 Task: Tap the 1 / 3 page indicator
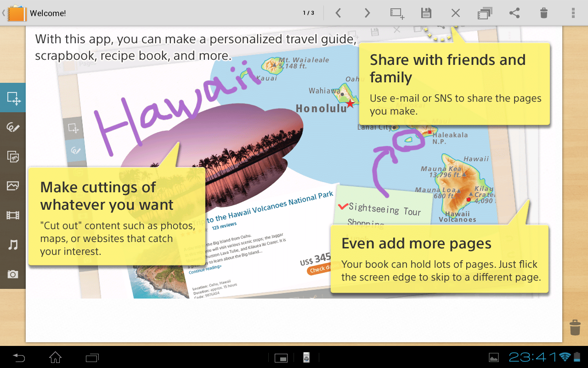[309, 13]
